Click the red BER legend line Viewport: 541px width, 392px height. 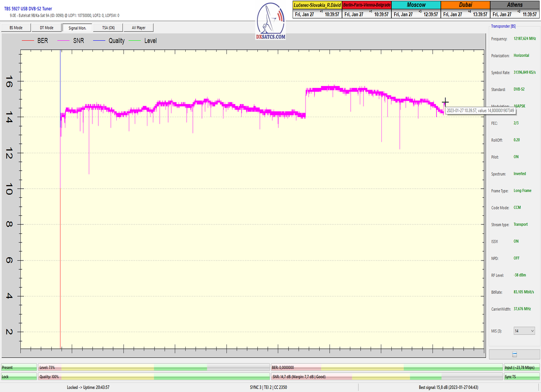[28, 41]
